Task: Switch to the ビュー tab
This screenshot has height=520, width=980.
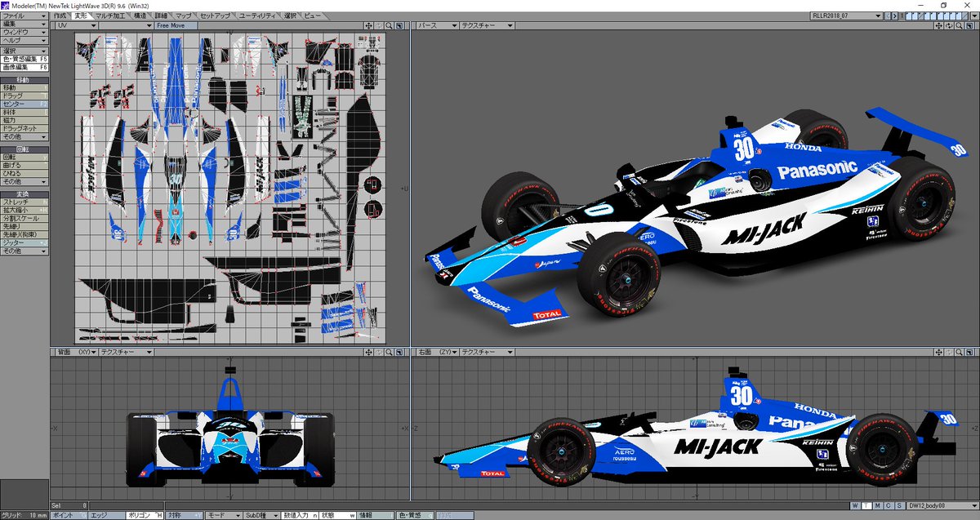Action: pos(312,16)
